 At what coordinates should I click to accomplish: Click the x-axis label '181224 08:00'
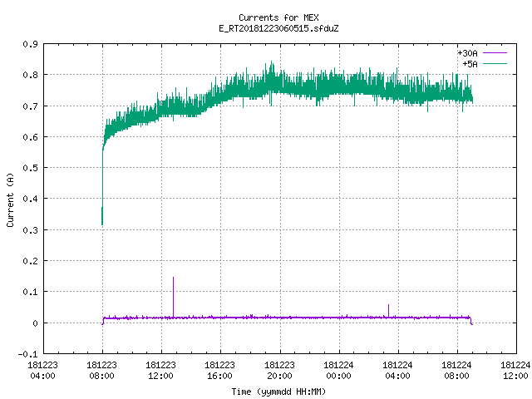point(456,371)
